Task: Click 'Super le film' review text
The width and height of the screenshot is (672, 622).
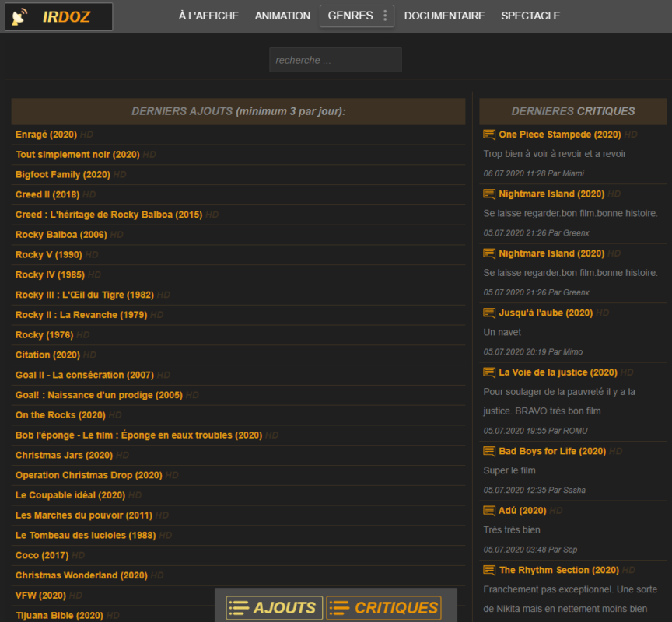Action: point(509,470)
